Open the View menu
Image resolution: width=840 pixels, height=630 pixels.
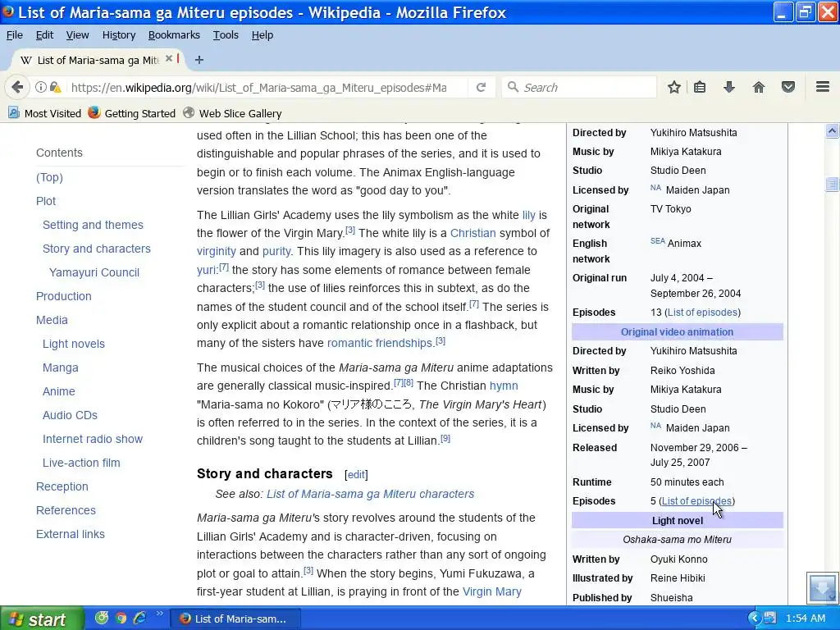(x=78, y=34)
